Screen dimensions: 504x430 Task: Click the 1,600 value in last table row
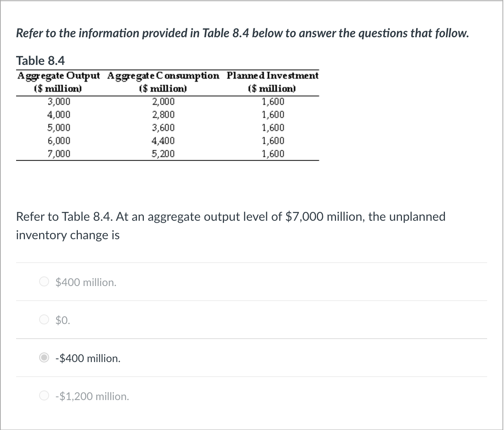272,154
